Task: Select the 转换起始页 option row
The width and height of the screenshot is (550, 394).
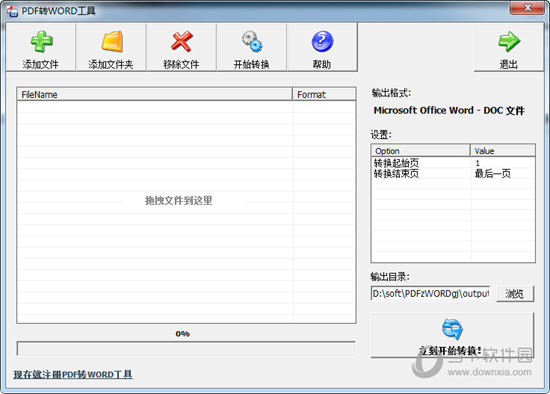Action: coord(453,163)
